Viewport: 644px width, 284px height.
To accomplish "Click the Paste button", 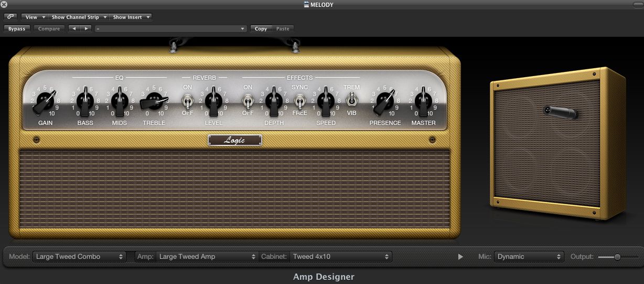I will (283, 29).
